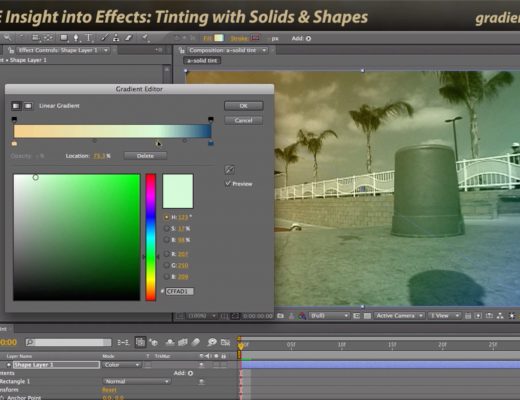Viewport: 520px width, 400px height.
Task: Toggle the Draft 3D icon in timeline
Action: click(x=154, y=342)
